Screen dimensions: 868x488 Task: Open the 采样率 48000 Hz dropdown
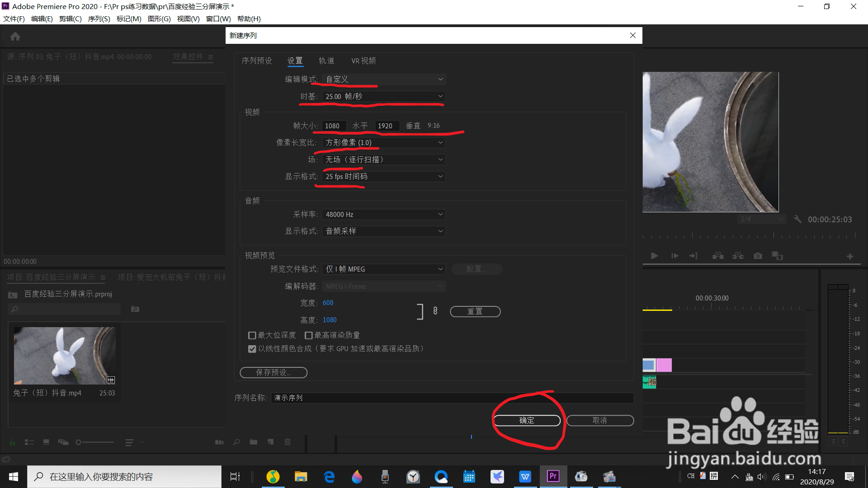coord(383,215)
